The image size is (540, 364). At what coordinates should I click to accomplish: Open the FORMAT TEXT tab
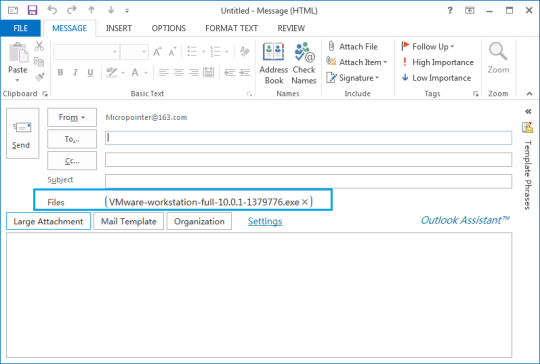pos(231,28)
